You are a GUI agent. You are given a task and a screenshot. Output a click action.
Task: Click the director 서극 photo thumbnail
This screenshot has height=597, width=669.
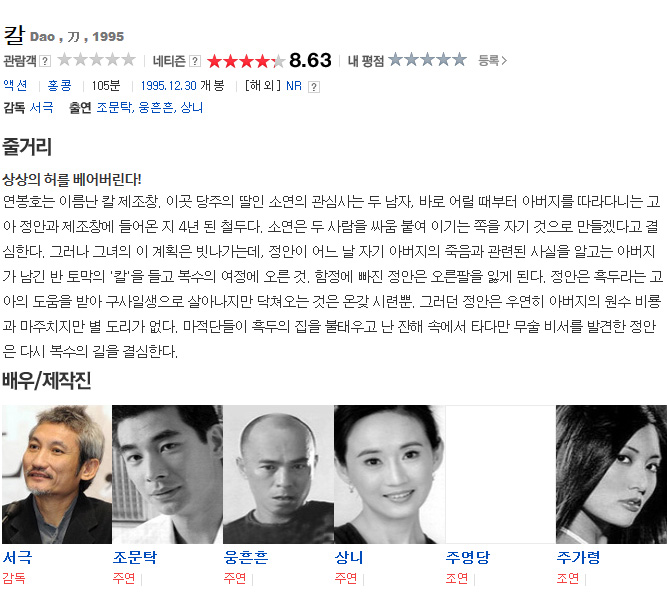tap(57, 474)
